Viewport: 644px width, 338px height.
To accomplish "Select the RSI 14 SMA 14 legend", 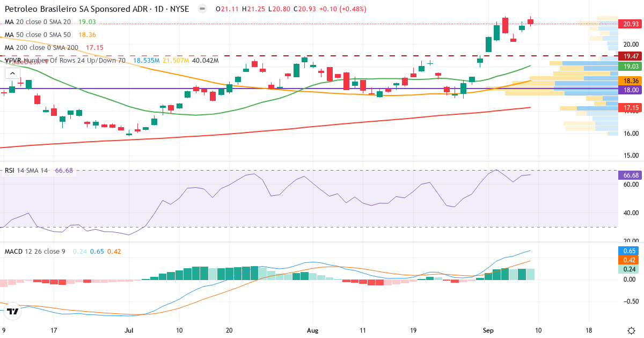I will click(26, 171).
